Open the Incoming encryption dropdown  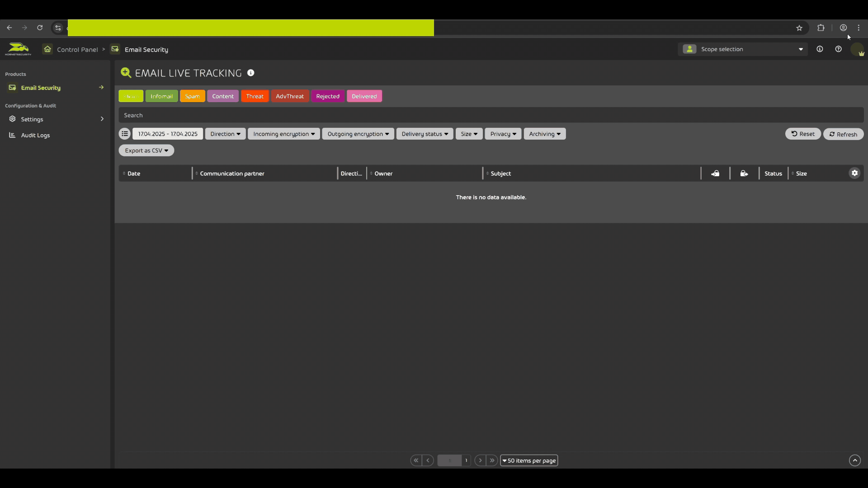click(284, 134)
